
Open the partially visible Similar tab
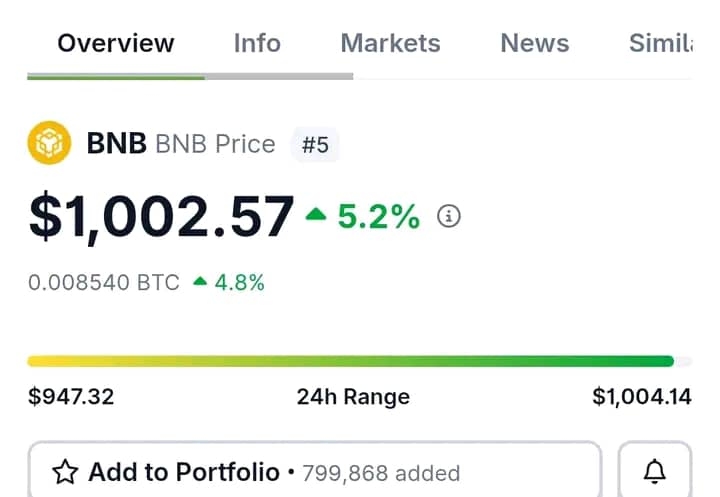tap(660, 43)
